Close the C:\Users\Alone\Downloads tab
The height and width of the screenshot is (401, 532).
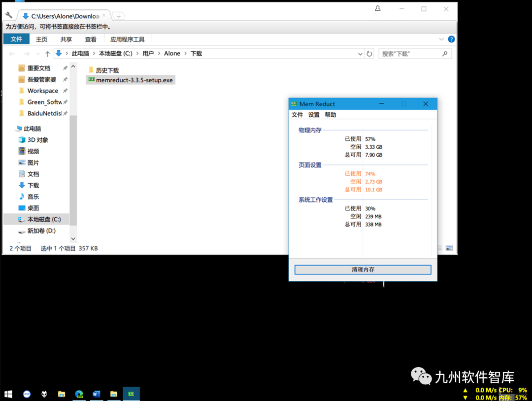(x=104, y=15)
